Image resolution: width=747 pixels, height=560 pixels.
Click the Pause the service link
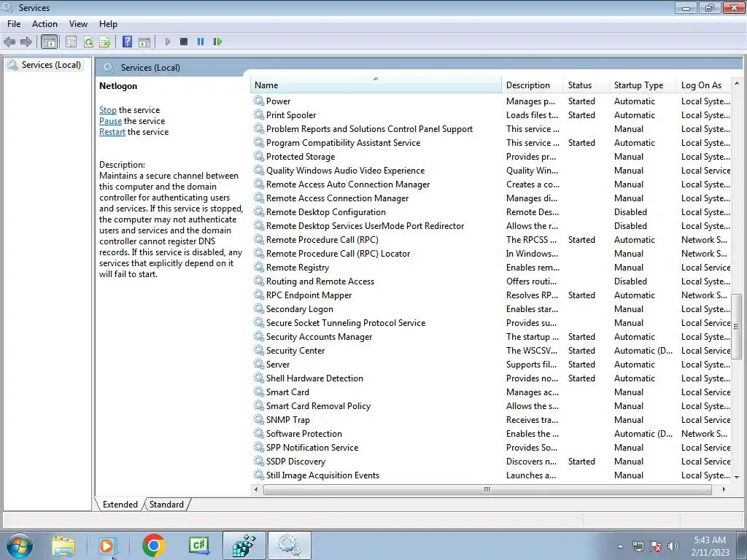(111, 121)
